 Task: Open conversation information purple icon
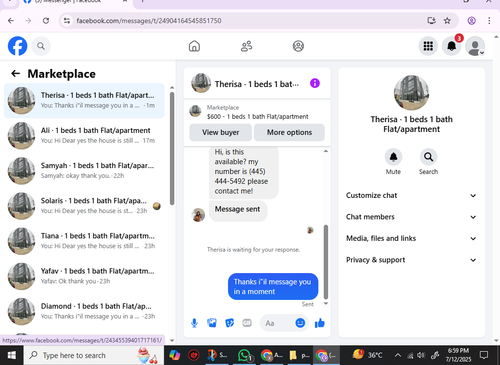point(315,83)
